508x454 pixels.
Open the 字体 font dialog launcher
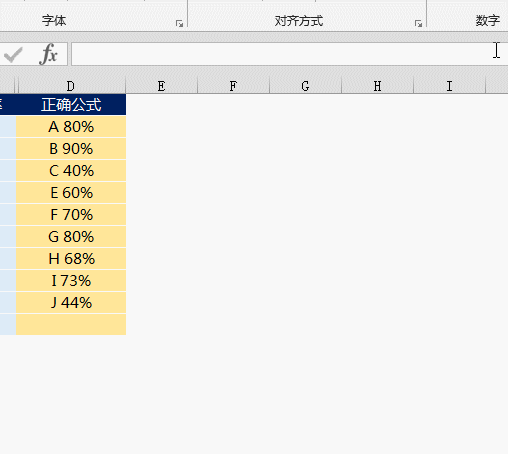180,24
